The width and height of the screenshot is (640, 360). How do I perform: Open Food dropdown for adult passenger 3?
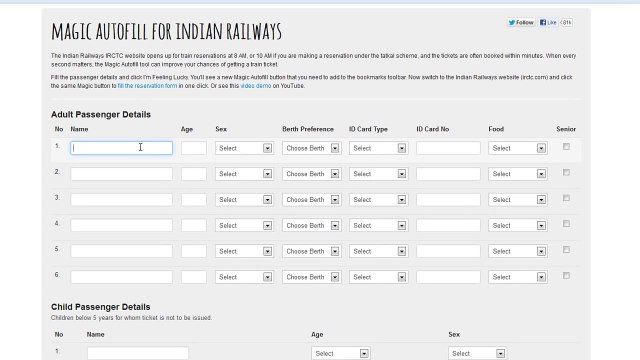pos(518,200)
